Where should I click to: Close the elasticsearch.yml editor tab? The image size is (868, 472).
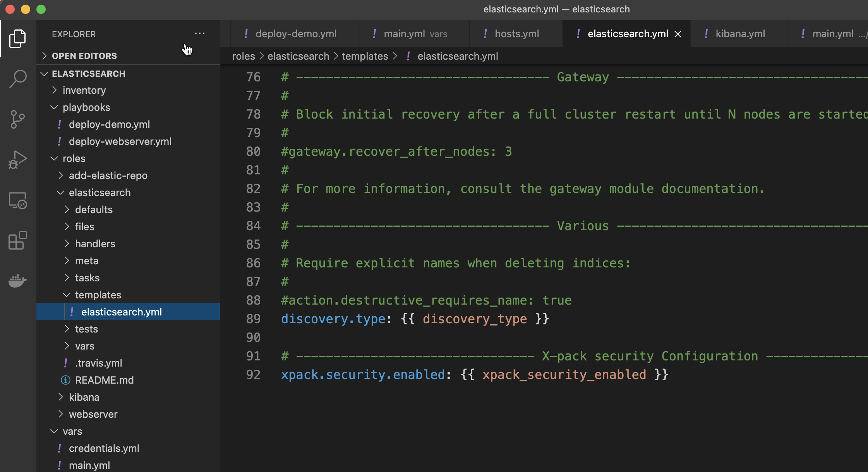click(x=678, y=34)
